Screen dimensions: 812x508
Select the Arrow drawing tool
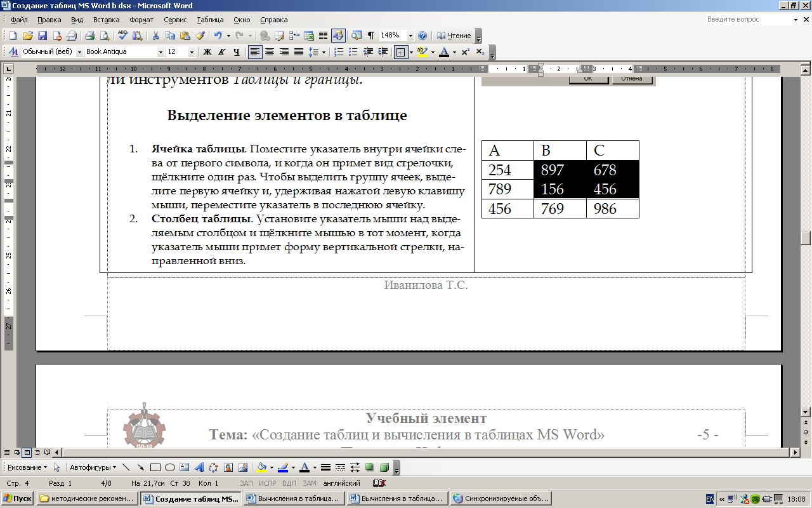[x=140, y=467]
